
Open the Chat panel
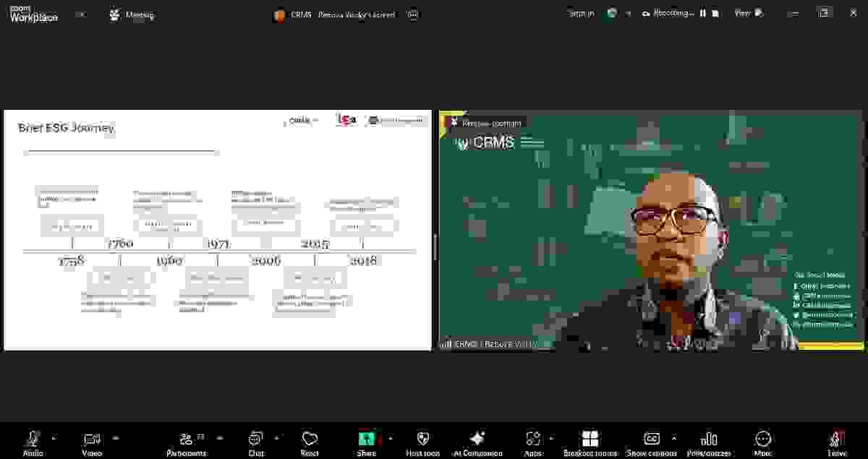(x=256, y=442)
